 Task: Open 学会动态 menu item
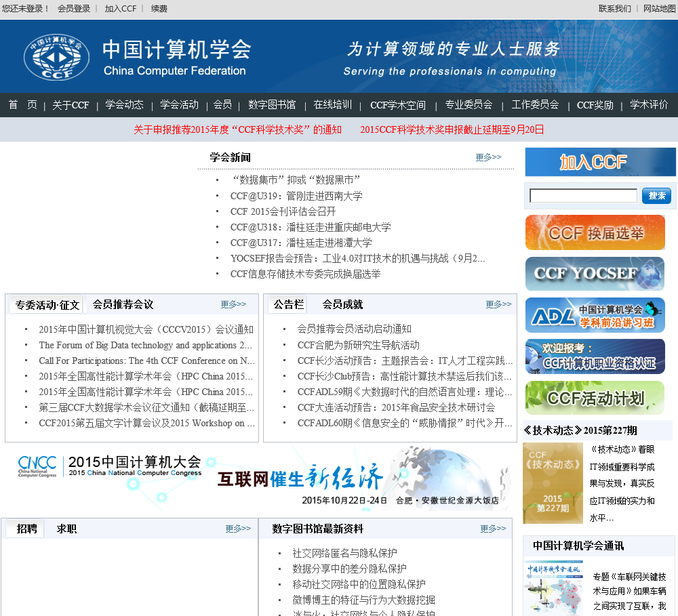coord(125,104)
